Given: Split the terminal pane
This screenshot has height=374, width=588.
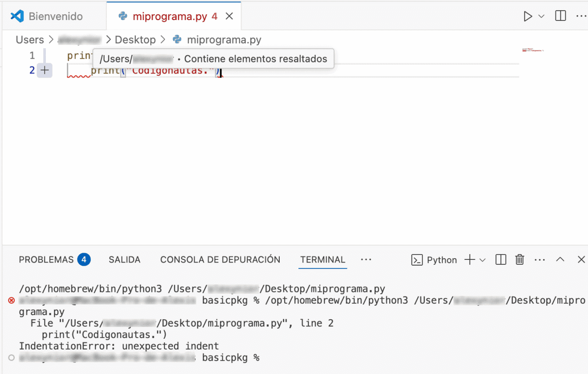Looking at the screenshot, I should pos(500,259).
